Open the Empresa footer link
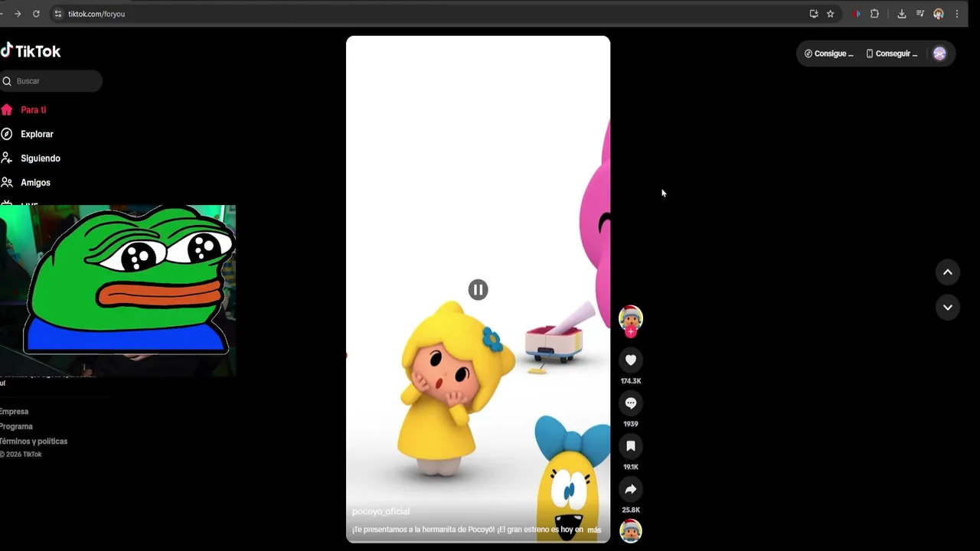Viewport: 980px width, 551px height. coord(14,412)
